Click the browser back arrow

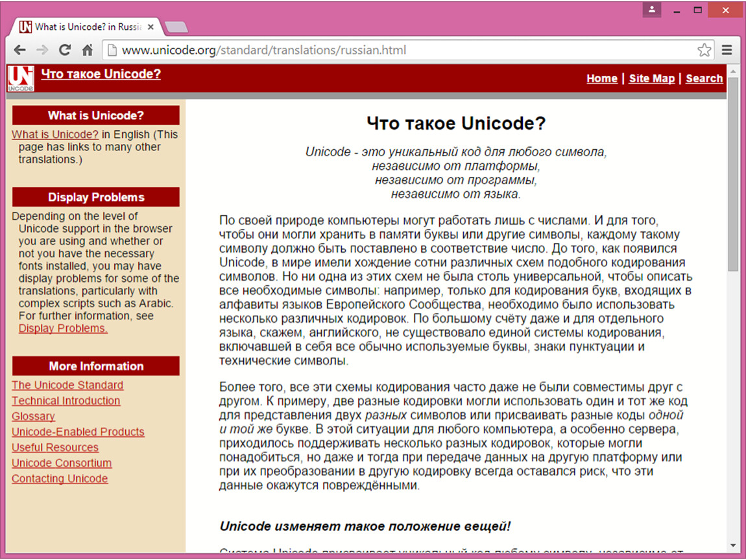coord(20,50)
